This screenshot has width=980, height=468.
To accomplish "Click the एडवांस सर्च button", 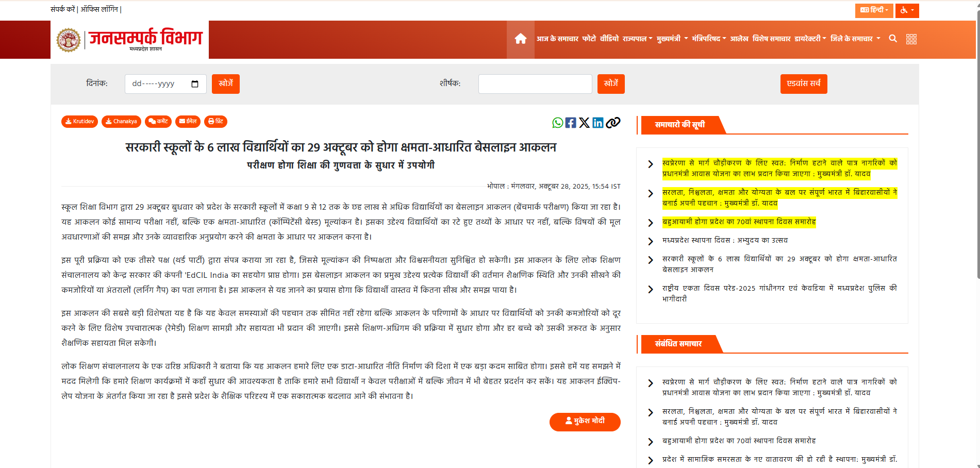I will [803, 84].
